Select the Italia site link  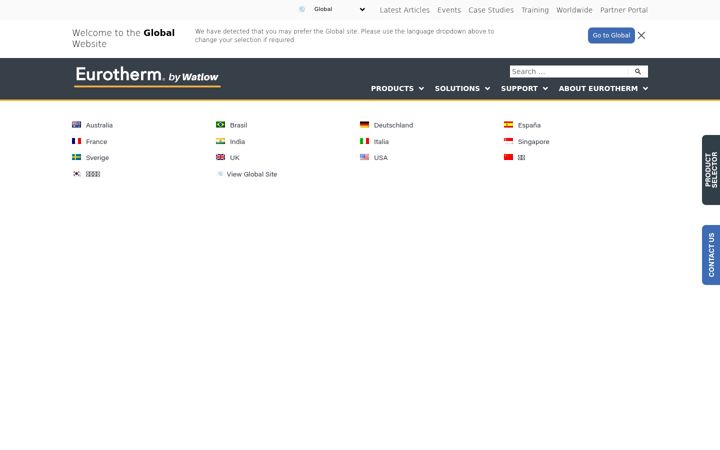381,141
